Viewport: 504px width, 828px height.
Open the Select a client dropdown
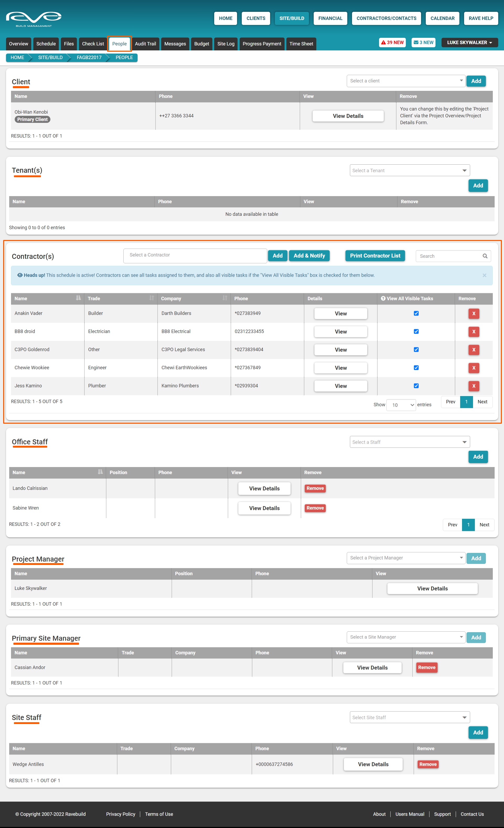click(x=406, y=81)
